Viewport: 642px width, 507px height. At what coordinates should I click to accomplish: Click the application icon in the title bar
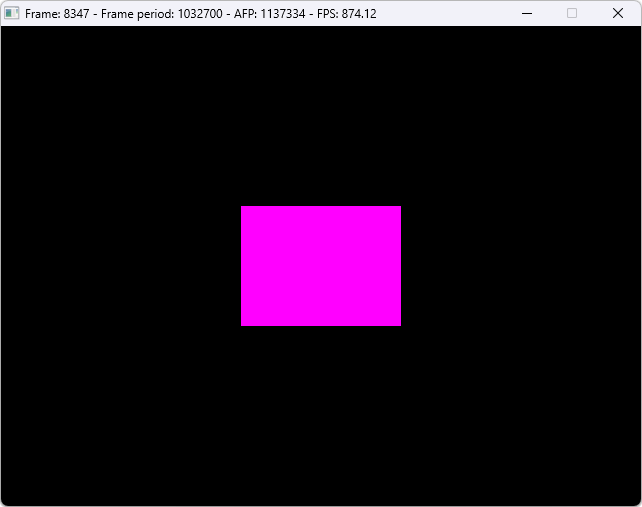[11, 14]
